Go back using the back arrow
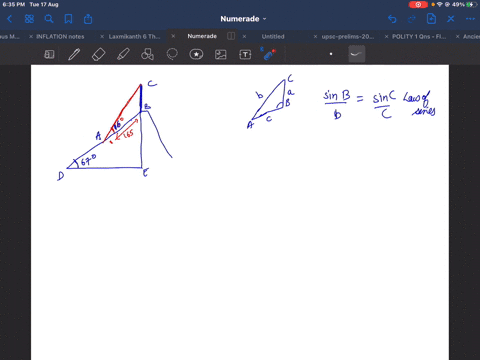Image resolution: width=480 pixels, height=360 pixels. pos(10,19)
